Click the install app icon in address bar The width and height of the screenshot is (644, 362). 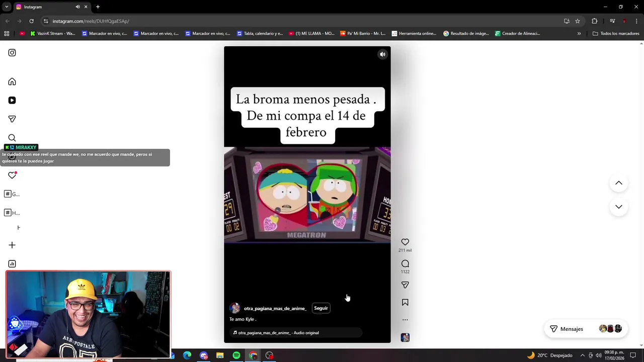tap(567, 21)
